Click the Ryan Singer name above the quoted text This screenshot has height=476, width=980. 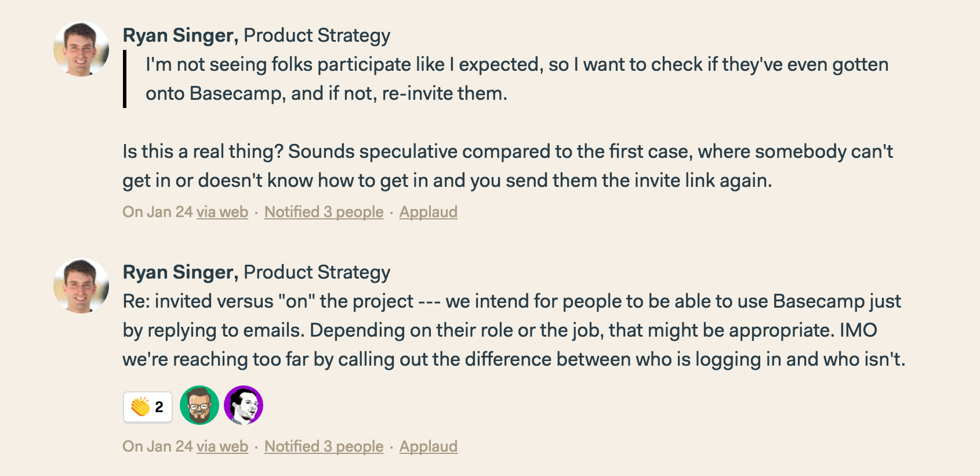pos(180,35)
